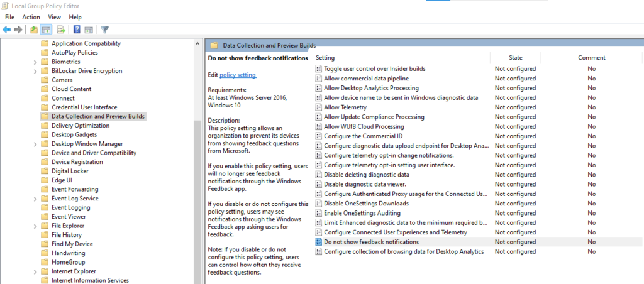Select Delivery Optimization tree item
Viewport: 644px width, 284px height.
(80, 126)
